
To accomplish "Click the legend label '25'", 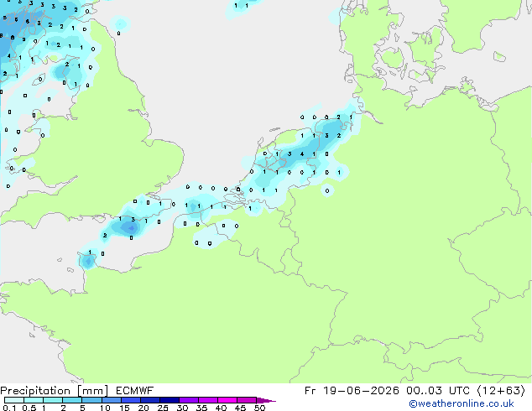I will pos(163,408).
